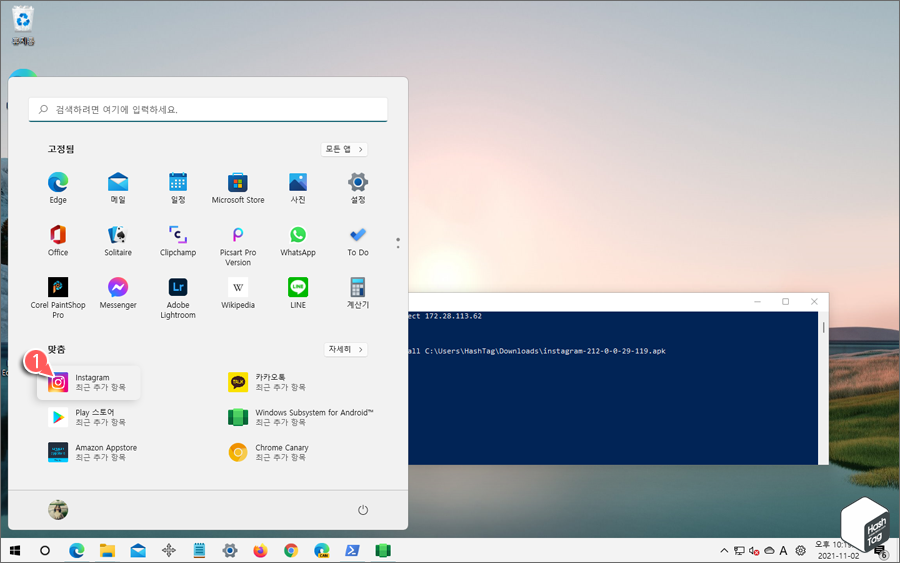Open Edge from the taskbar
This screenshot has width=900, height=563.
click(76, 551)
